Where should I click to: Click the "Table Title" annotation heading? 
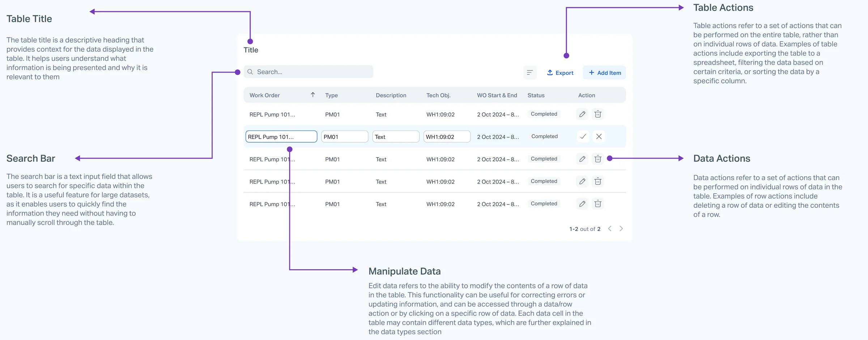[x=29, y=19]
